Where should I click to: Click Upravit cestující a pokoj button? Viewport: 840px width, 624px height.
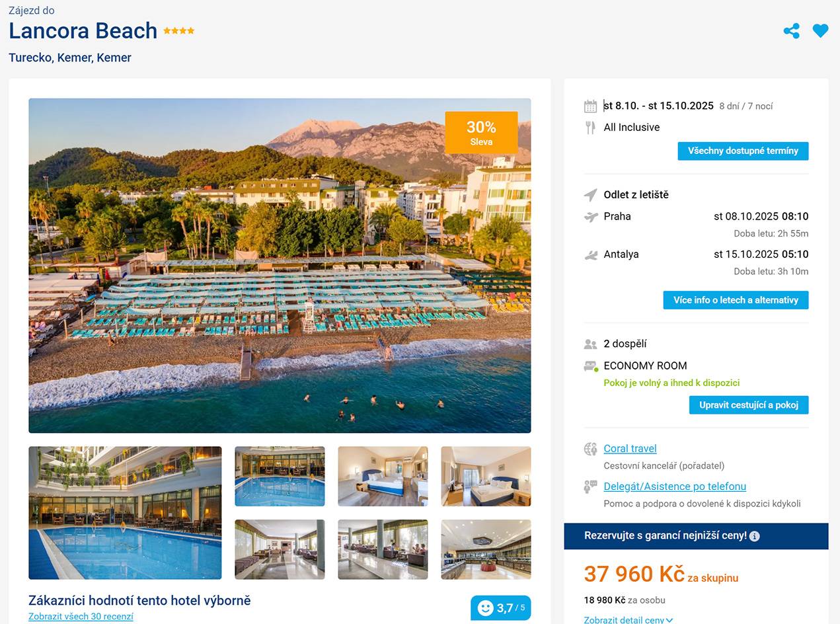pyautogui.click(x=748, y=405)
